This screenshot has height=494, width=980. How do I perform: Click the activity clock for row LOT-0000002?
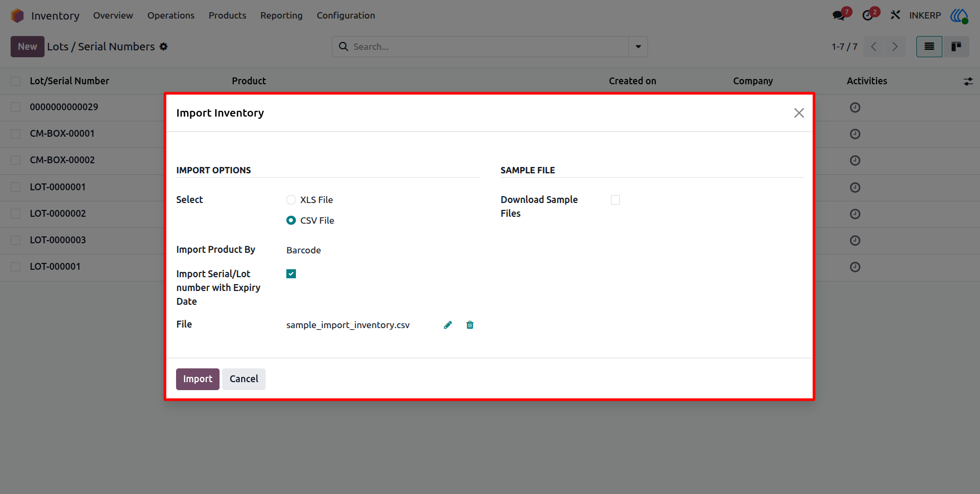[855, 214]
